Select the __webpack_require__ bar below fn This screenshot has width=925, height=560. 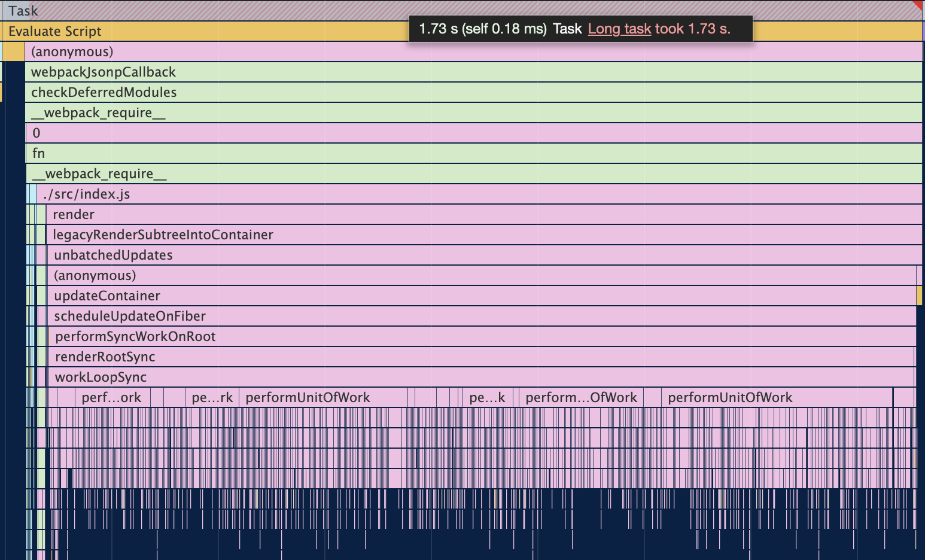(x=474, y=174)
